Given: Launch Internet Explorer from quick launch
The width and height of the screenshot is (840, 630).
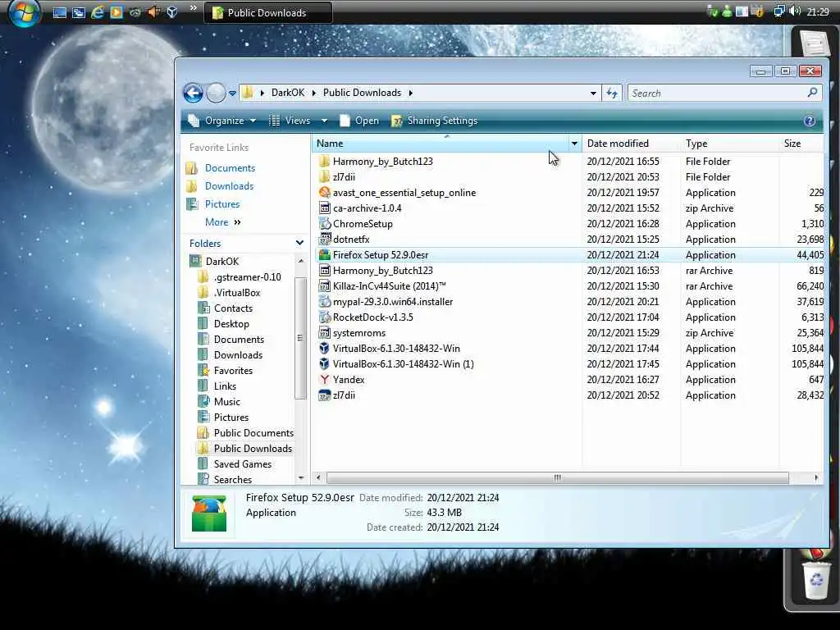Looking at the screenshot, I should pyautogui.click(x=98, y=12).
